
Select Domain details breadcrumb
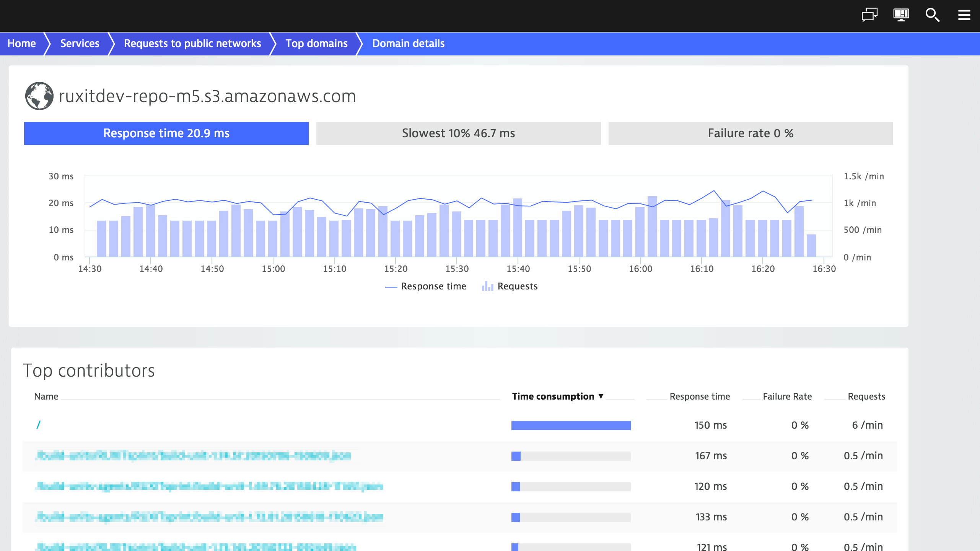pyautogui.click(x=409, y=44)
